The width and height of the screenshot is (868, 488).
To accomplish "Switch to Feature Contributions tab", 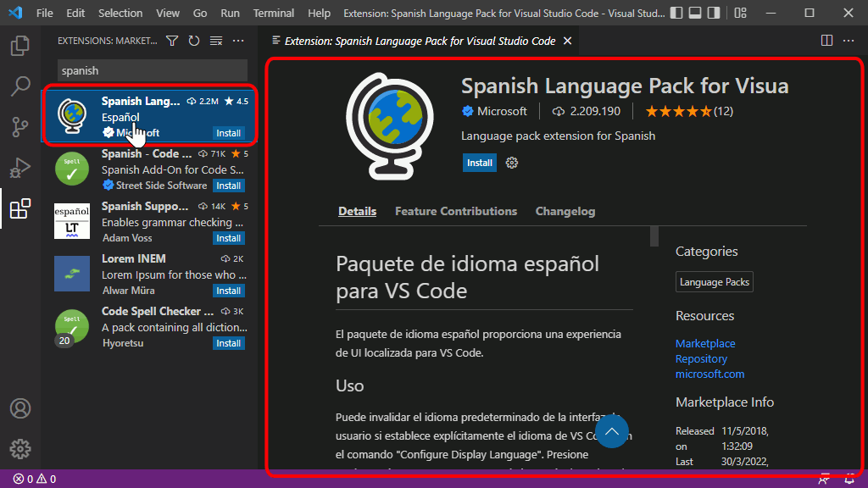I will [455, 211].
